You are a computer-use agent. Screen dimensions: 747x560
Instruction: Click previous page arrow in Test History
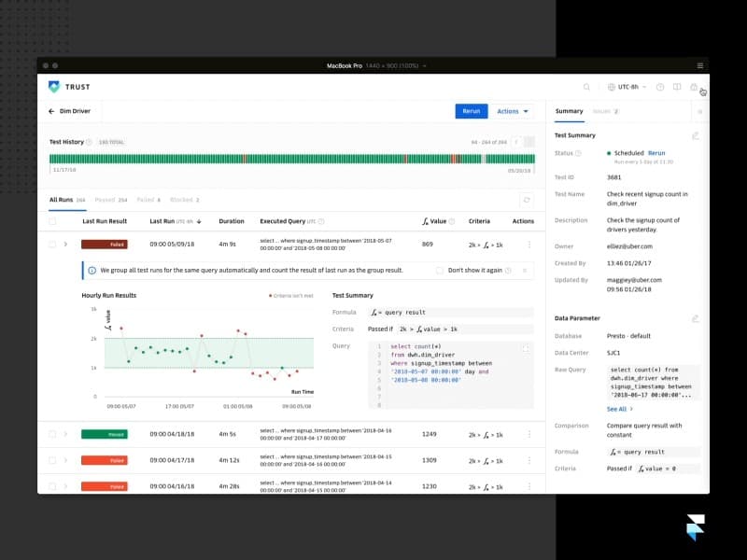pos(516,142)
